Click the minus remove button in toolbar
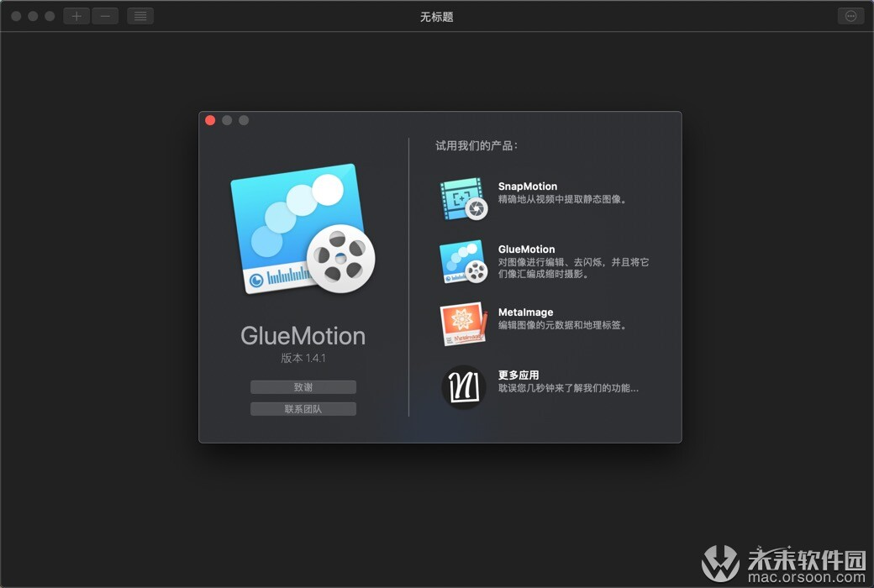 (x=105, y=16)
